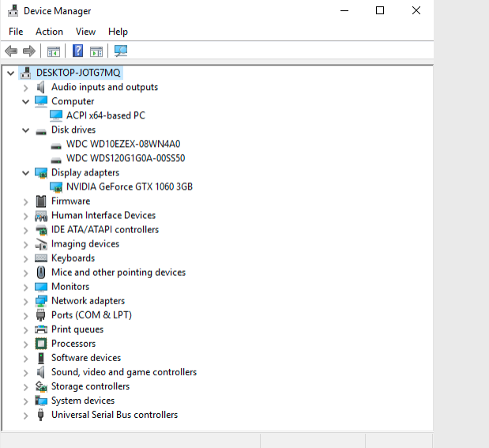
Task: Open the Help menu
Action: click(x=118, y=32)
